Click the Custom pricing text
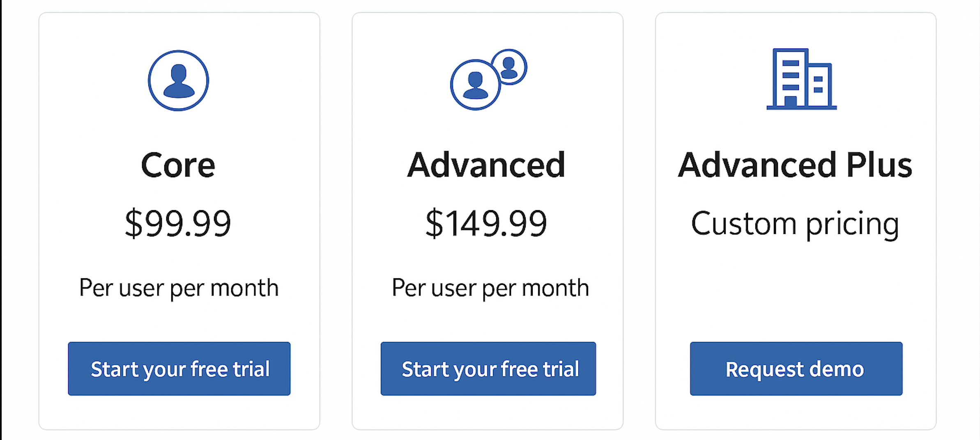 tap(795, 224)
